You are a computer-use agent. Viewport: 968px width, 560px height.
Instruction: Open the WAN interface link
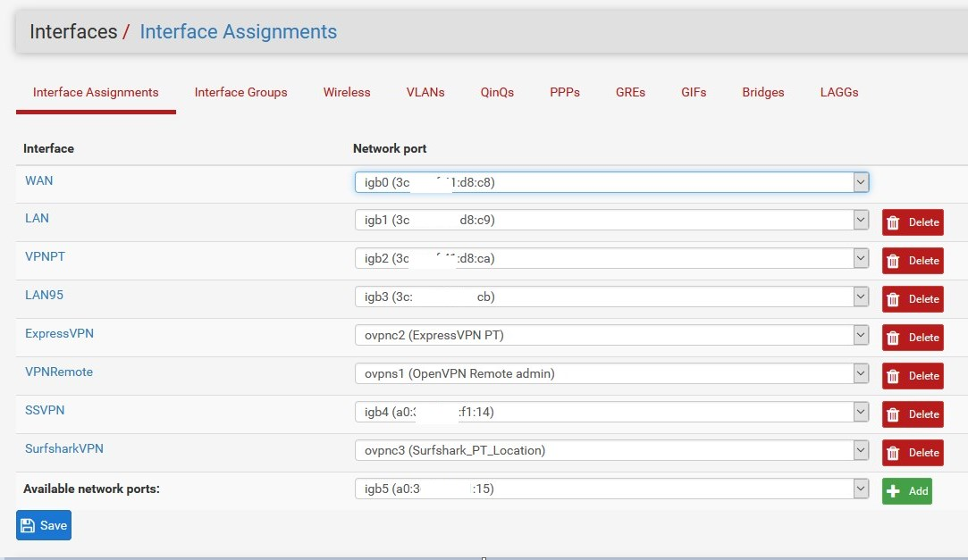click(x=39, y=180)
